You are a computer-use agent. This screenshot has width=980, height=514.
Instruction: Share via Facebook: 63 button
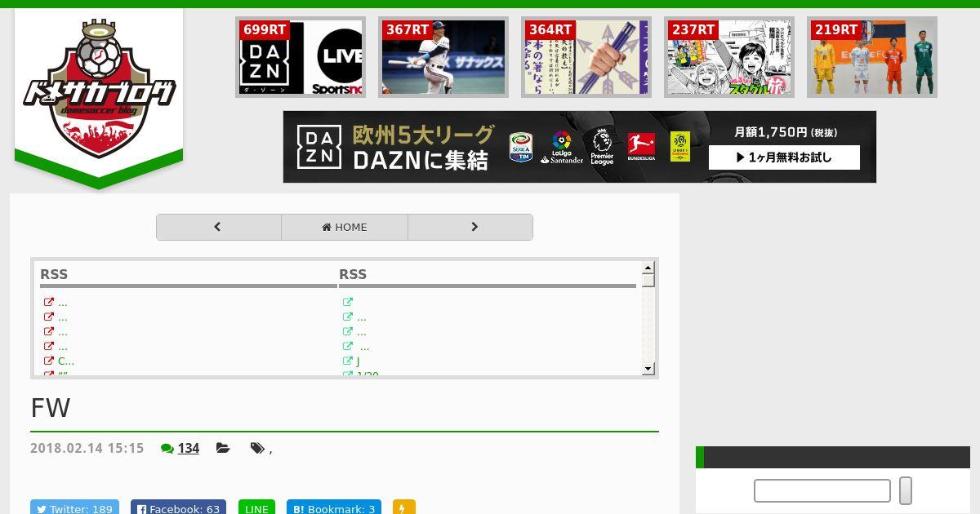pos(179,507)
